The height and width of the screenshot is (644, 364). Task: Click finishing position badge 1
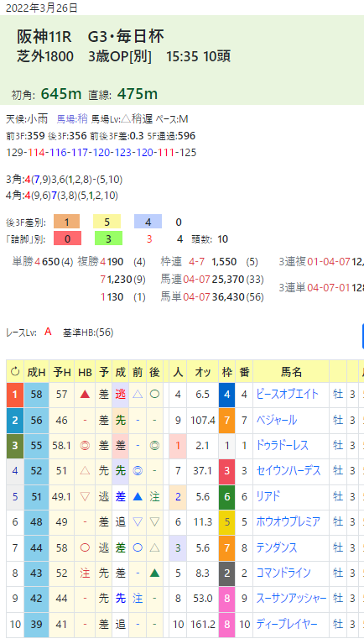(15, 395)
